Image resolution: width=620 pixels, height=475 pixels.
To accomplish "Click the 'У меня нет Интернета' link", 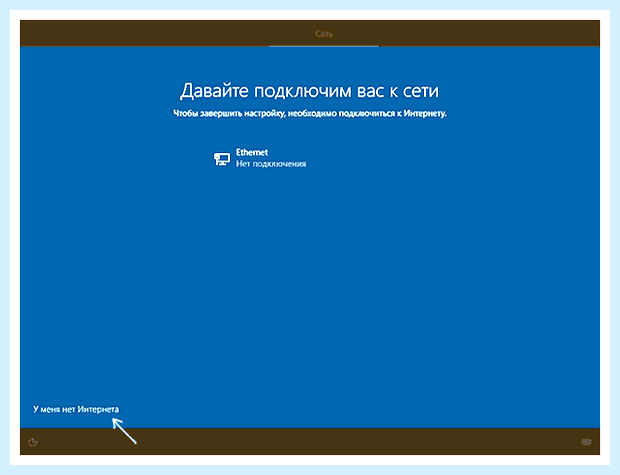I will pyautogui.click(x=76, y=409).
